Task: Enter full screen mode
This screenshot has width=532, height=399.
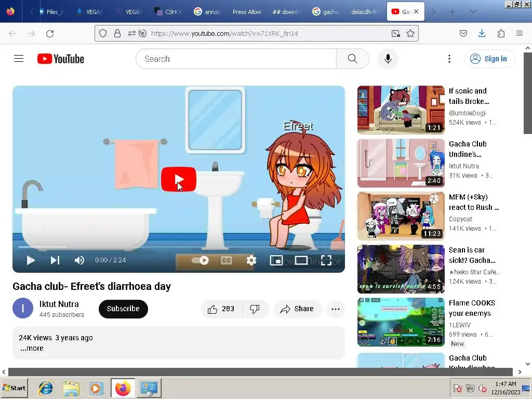Action: [x=326, y=260]
